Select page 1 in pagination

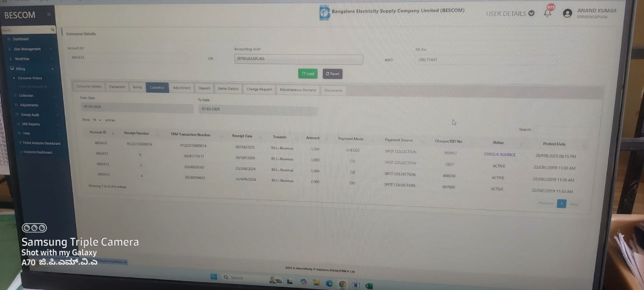561,203
